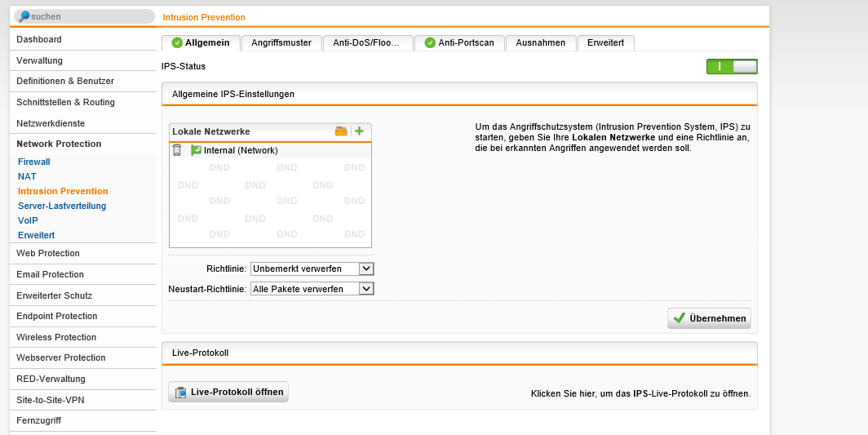This screenshot has width=868, height=435.
Task: Click the clipboard icon on Live-Protokoll button
Action: point(181,393)
